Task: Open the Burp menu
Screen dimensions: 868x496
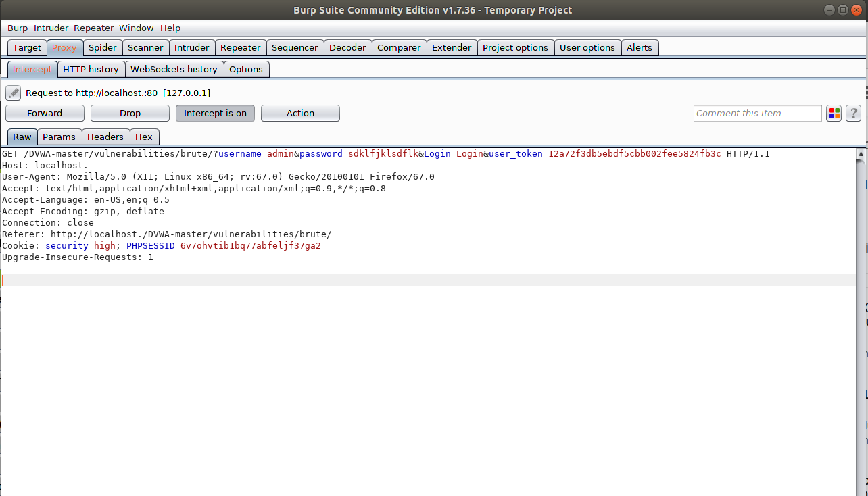Action: click(x=18, y=28)
